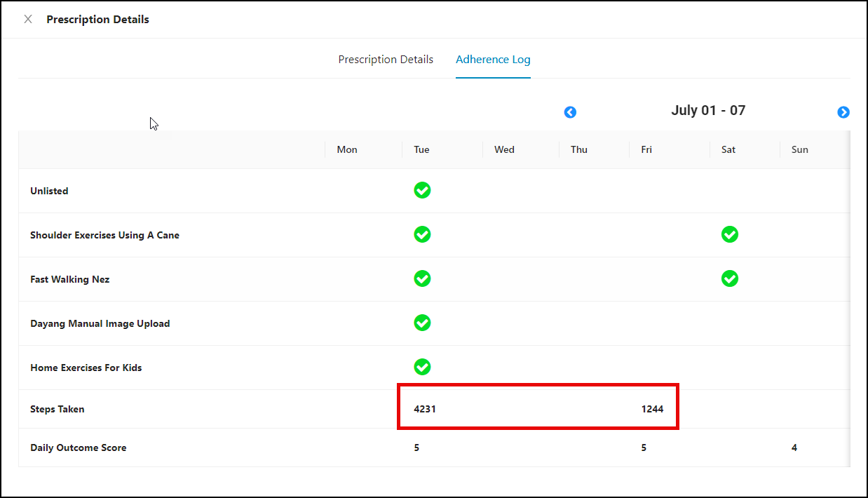868x498 pixels.
Task: Click the Home Exercises For Kids label
Action: 86,368
